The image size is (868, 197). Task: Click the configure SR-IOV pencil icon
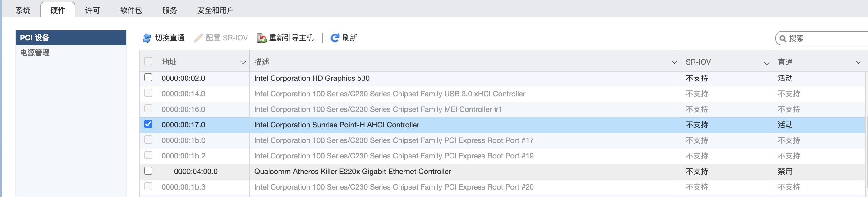click(x=198, y=38)
